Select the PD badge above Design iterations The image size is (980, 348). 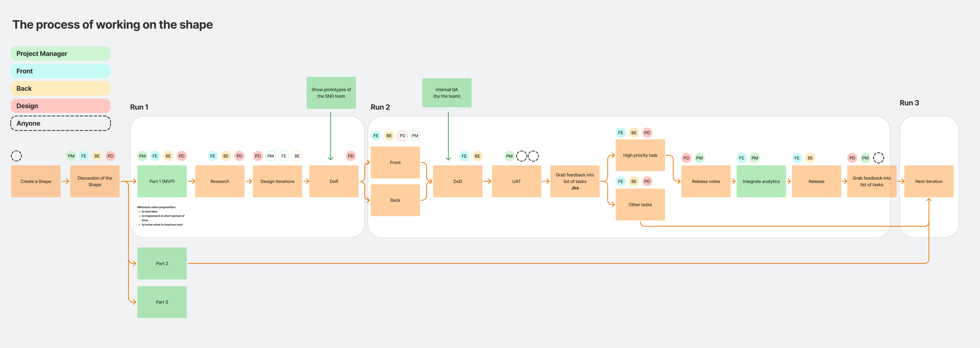click(258, 156)
